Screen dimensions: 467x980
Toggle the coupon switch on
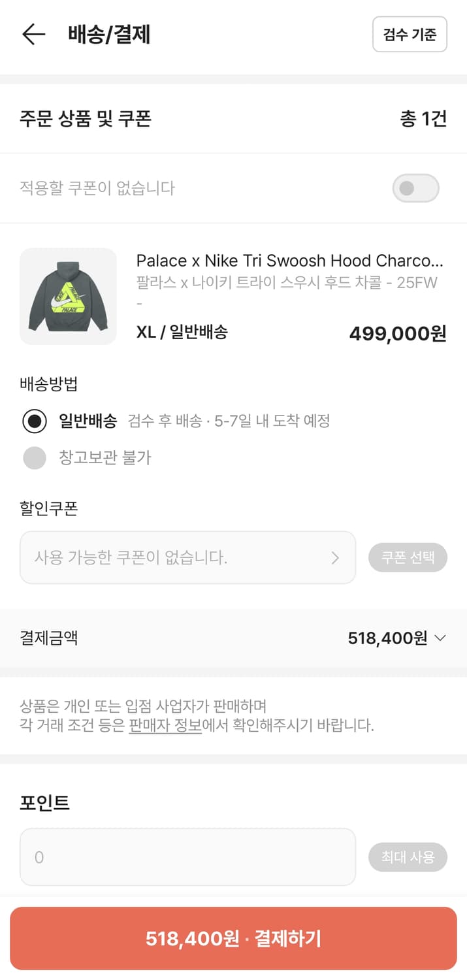click(x=415, y=188)
